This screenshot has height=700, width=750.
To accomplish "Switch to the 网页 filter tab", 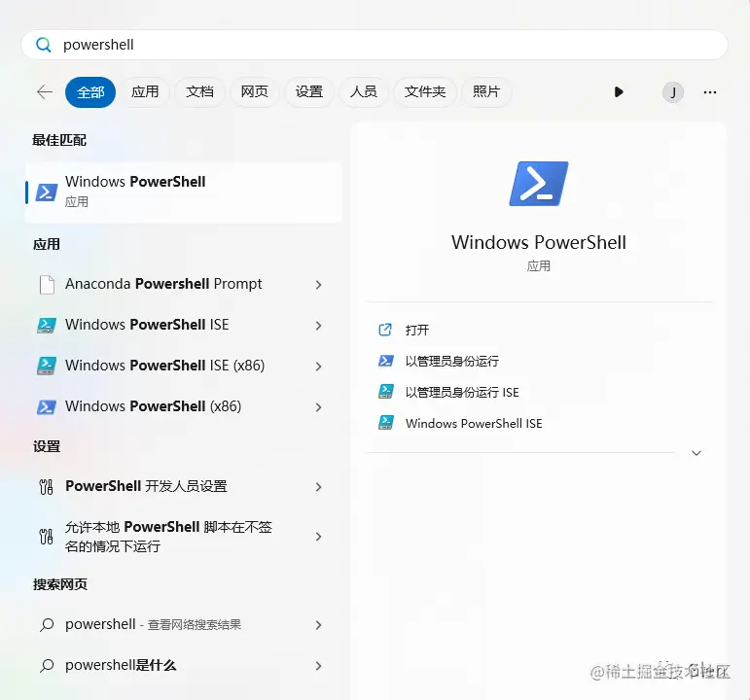I will tap(254, 91).
